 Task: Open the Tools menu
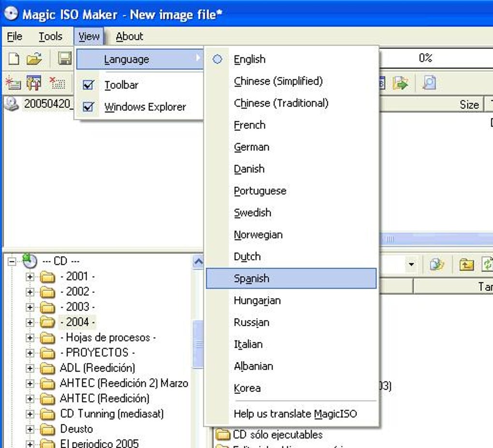(50, 36)
